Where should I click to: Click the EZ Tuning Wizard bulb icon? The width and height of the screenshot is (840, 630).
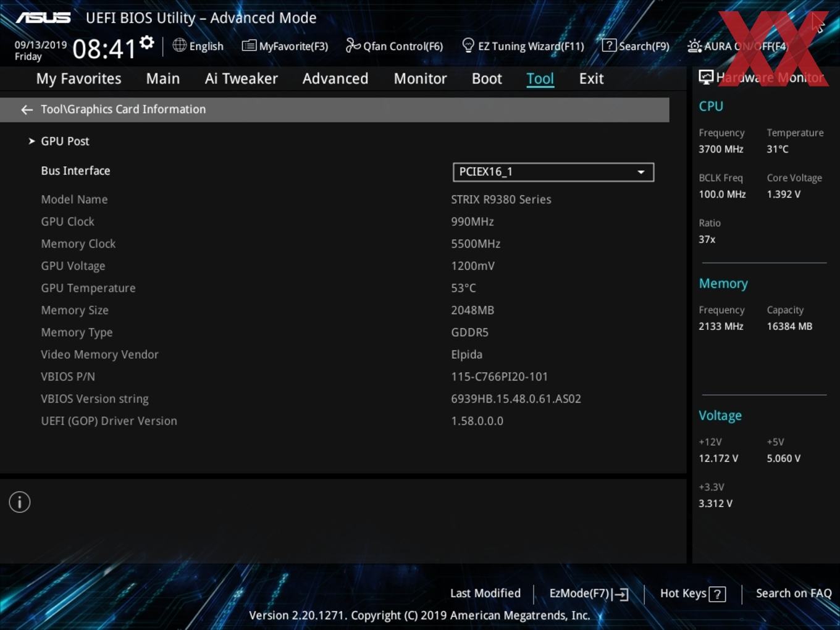(468, 45)
